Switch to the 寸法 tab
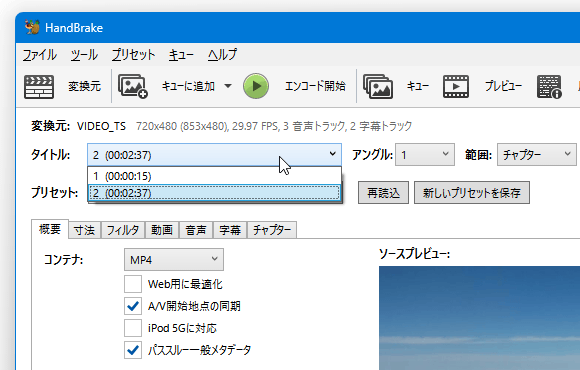This screenshot has width=580, height=370. (x=84, y=230)
